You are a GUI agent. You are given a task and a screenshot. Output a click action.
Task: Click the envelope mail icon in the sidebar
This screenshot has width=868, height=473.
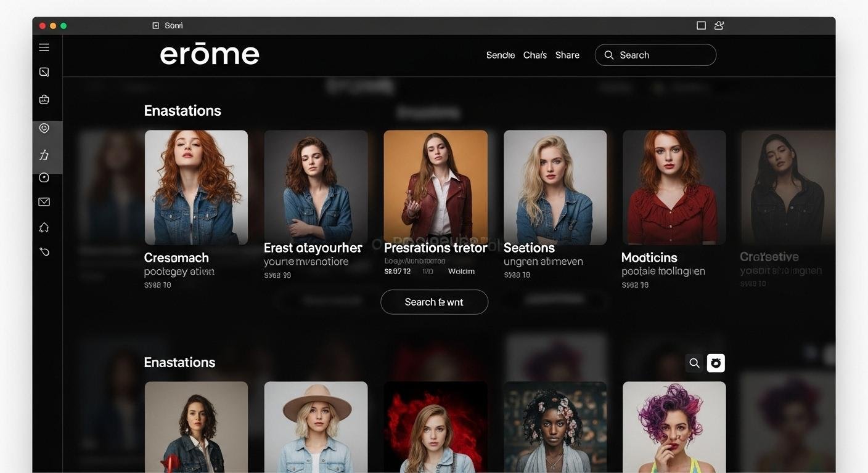(44, 202)
